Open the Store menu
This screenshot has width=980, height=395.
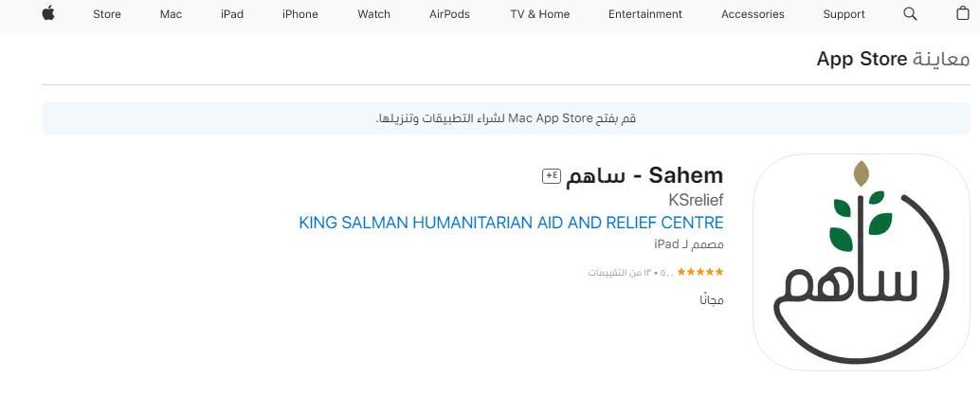pos(107,14)
